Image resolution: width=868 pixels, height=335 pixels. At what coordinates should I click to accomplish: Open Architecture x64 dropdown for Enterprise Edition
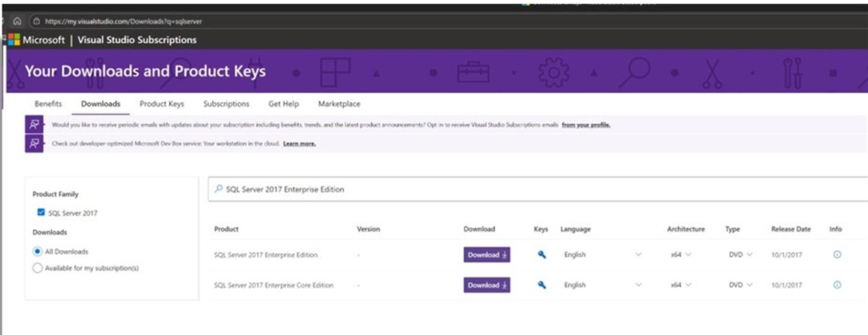pyautogui.click(x=680, y=255)
